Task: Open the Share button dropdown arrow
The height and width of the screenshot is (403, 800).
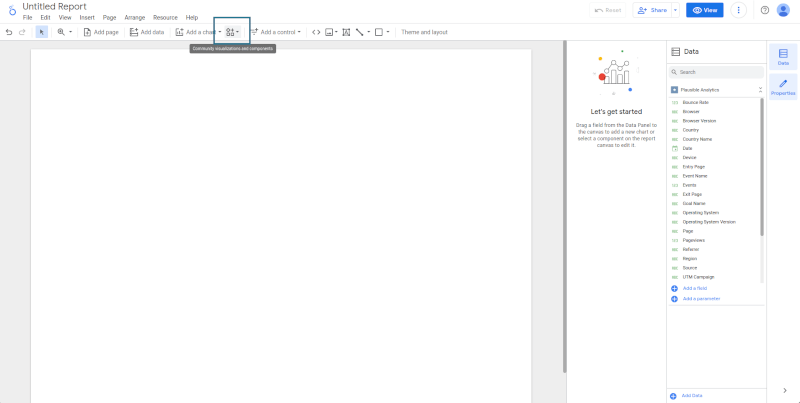Action: point(676,10)
